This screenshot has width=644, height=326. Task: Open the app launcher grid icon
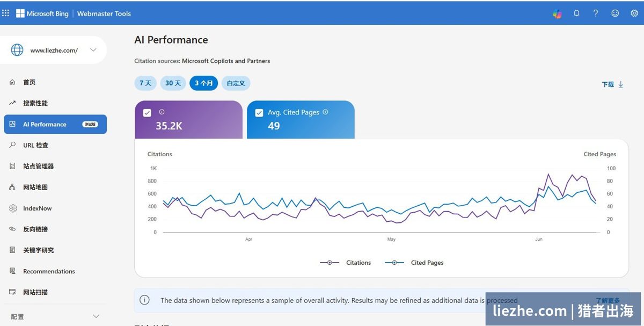click(x=6, y=13)
